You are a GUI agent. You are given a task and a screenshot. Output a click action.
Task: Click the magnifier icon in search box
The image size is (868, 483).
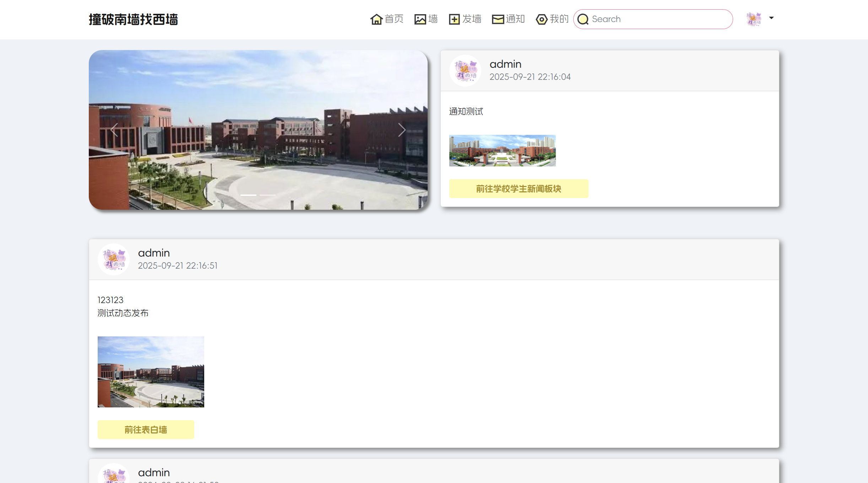point(583,19)
